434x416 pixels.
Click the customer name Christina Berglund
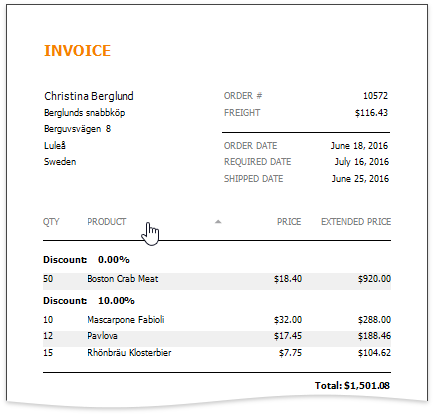pyautogui.click(x=89, y=96)
